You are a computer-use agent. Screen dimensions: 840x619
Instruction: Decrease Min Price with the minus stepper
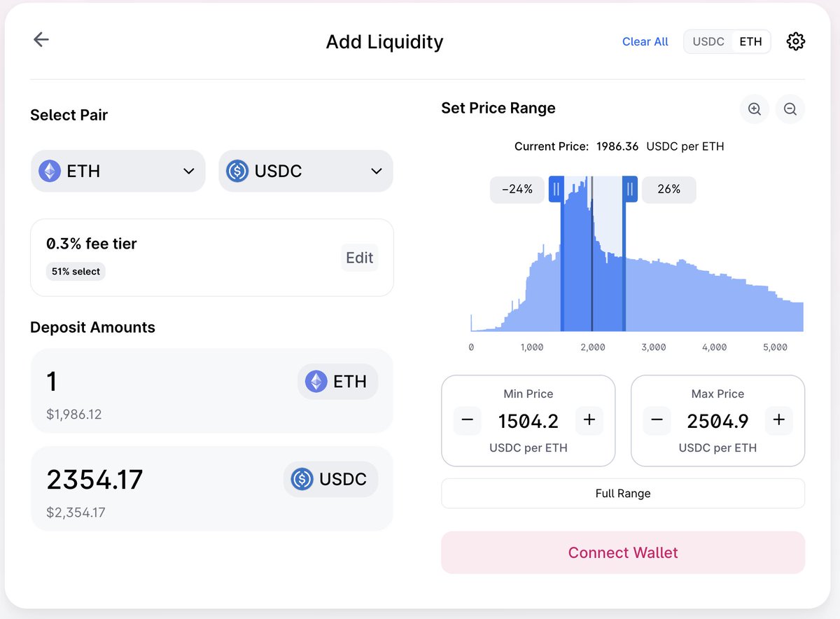[467, 420]
